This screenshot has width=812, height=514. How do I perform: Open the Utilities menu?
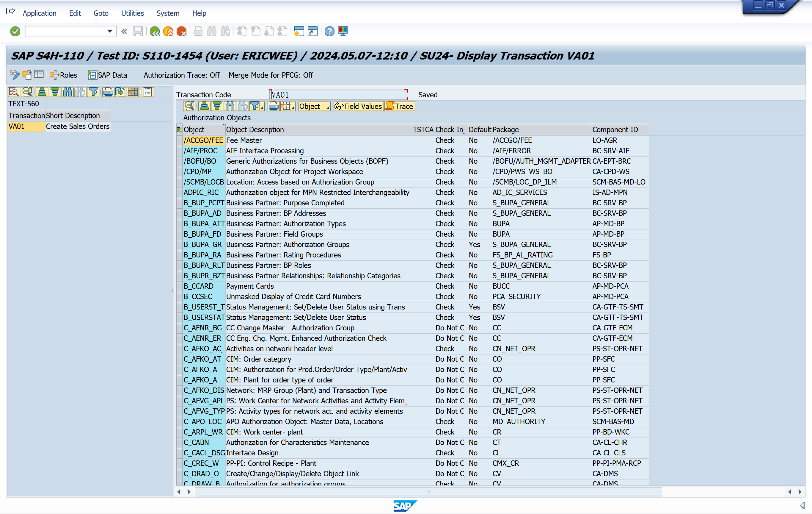coord(132,13)
